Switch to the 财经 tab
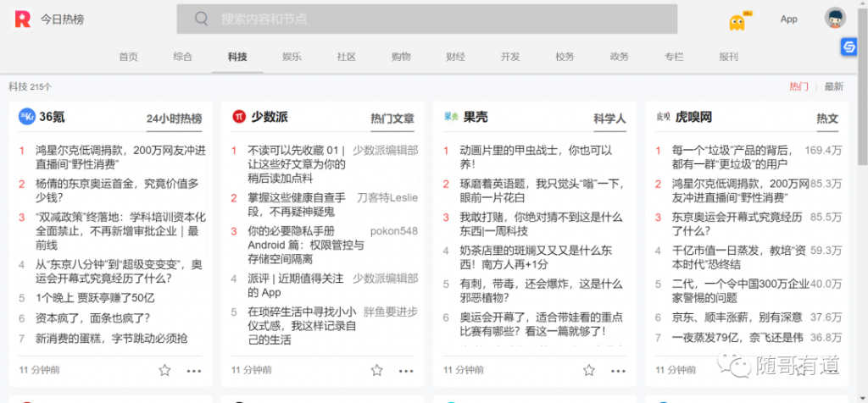This screenshot has width=868, height=403. 456,57
